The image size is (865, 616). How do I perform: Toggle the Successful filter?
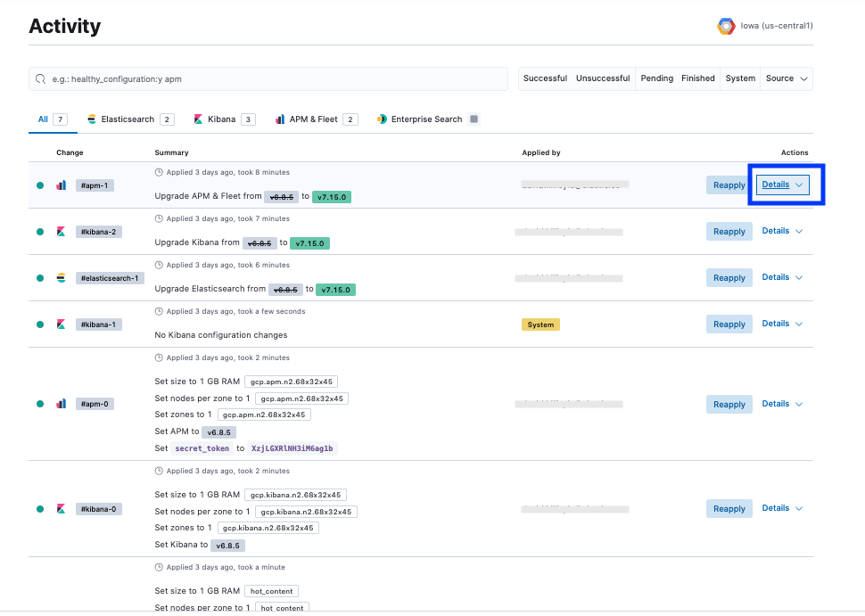545,78
